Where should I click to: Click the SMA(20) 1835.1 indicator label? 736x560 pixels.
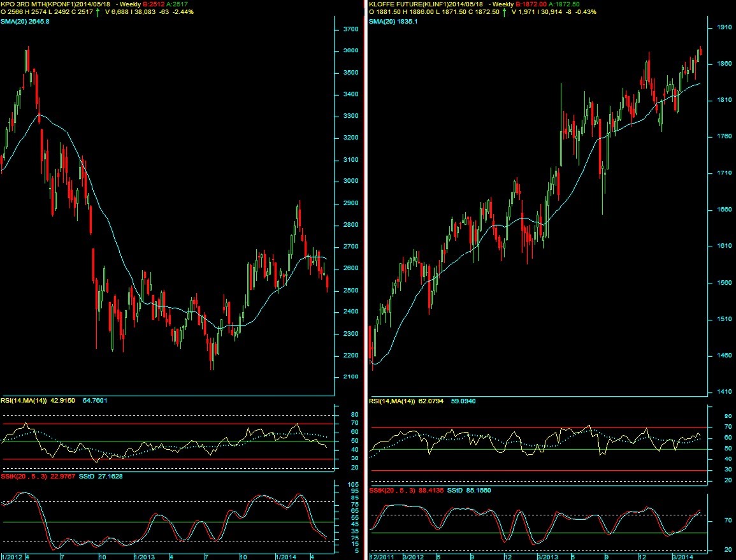[393, 22]
